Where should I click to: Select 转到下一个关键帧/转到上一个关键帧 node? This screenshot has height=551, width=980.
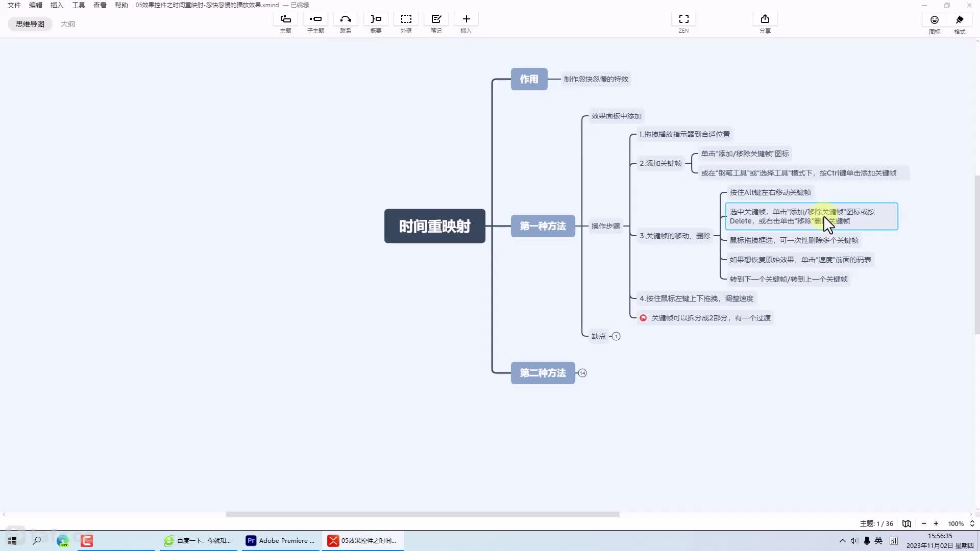(789, 279)
